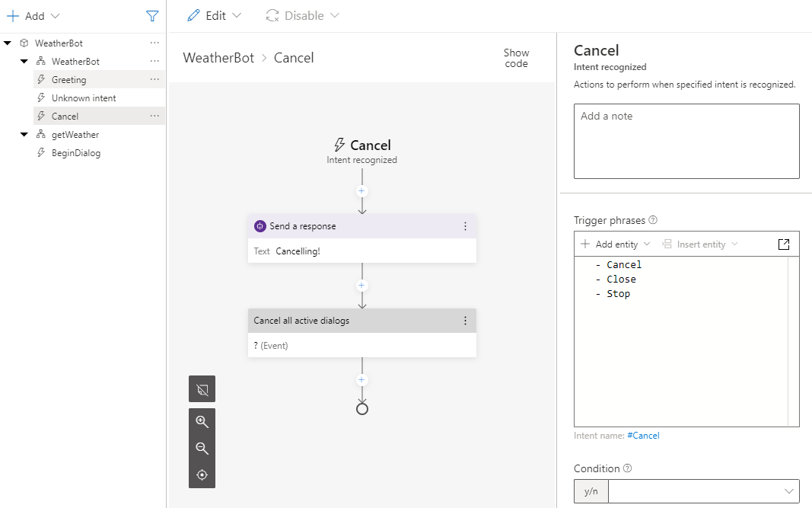Viewport: 812px width, 508px height.
Task: Collapse the getWeather dialog node
Action: coord(25,135)
